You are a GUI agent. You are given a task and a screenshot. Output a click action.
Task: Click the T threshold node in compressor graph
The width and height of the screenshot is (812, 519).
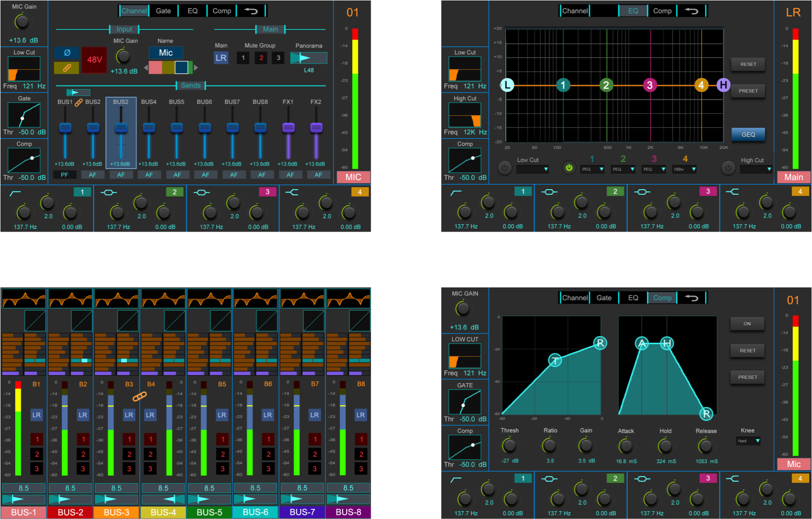click(x=555, y=360)
